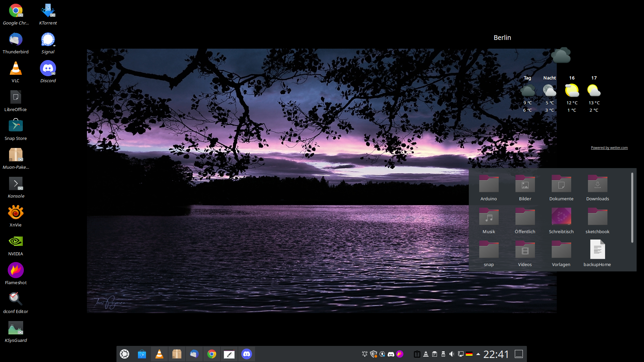
Task: Follow the Powered by wetter.com link
Action: pos(609,148)
